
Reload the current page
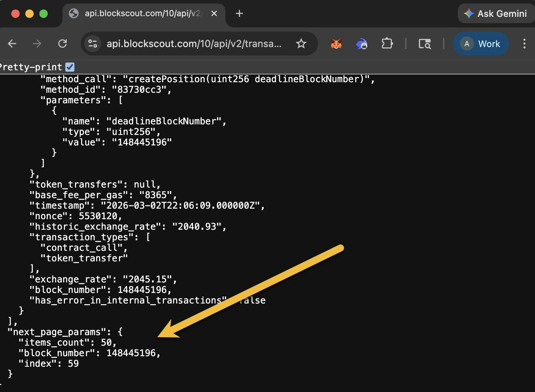(x=62, y=44)
